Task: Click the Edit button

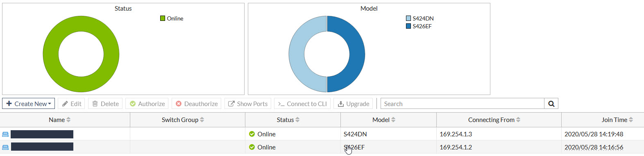Action: coord(71,104)
